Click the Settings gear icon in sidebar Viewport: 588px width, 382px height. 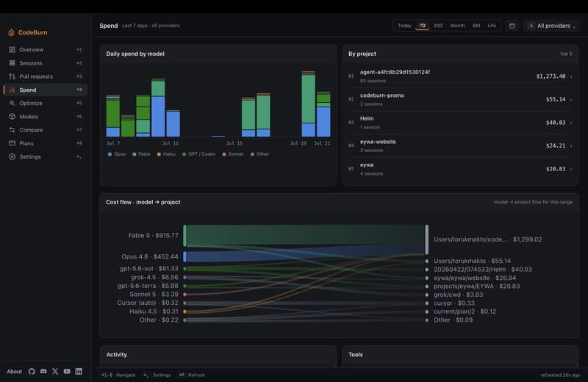[x=12, y=156]
